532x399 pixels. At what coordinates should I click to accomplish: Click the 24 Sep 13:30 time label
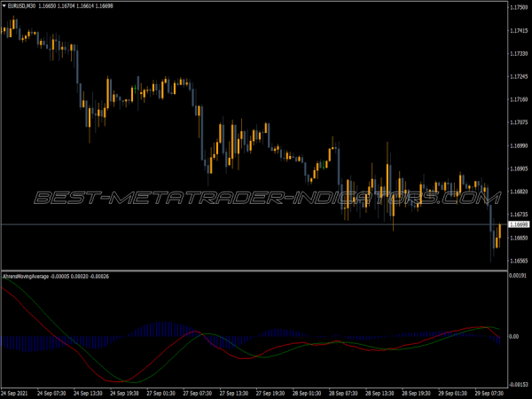88,393
